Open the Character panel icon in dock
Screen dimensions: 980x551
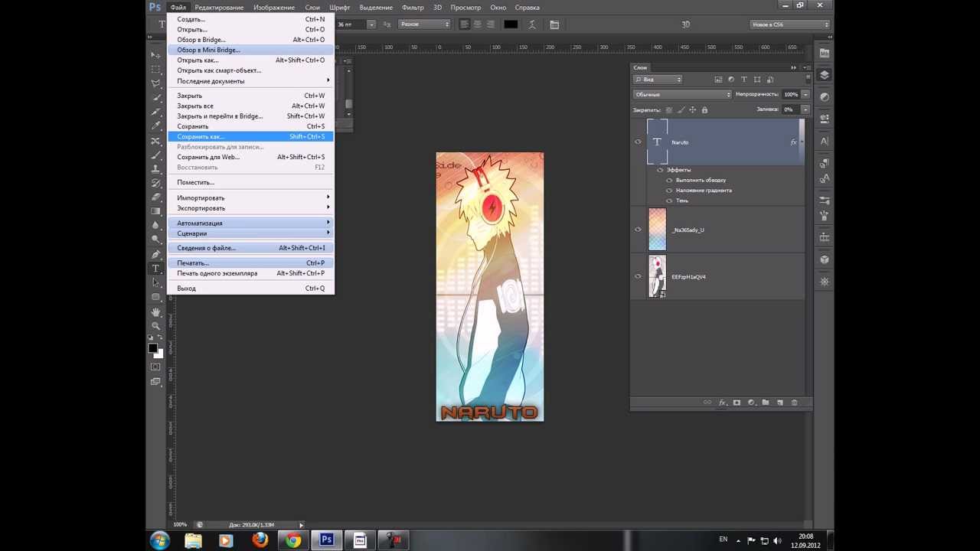pos(824,142)
